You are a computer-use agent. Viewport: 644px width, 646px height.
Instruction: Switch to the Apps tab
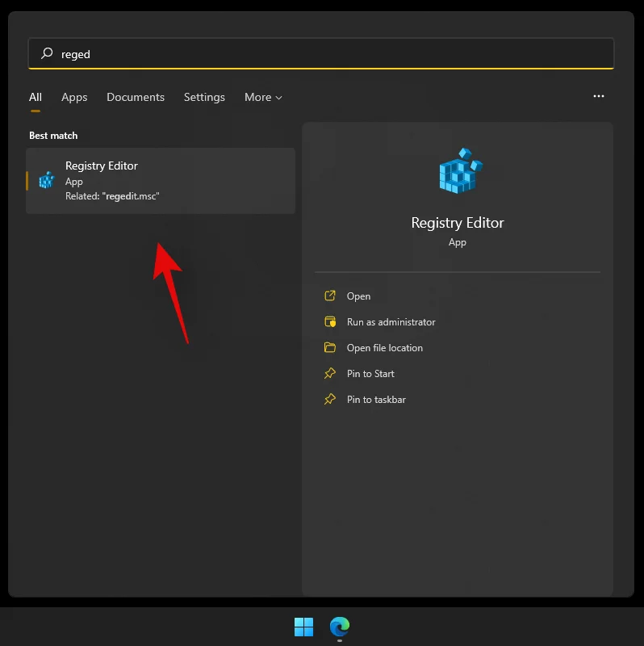[74, 97]
